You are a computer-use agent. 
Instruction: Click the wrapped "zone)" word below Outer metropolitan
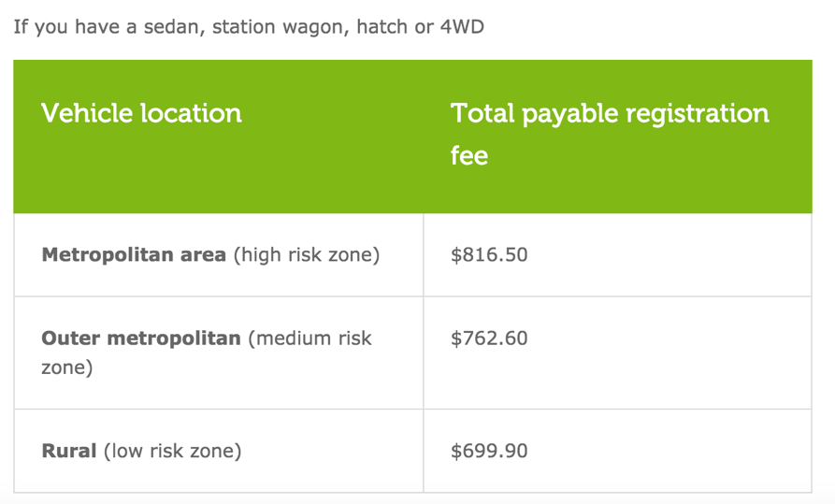(x=67, y=367)
